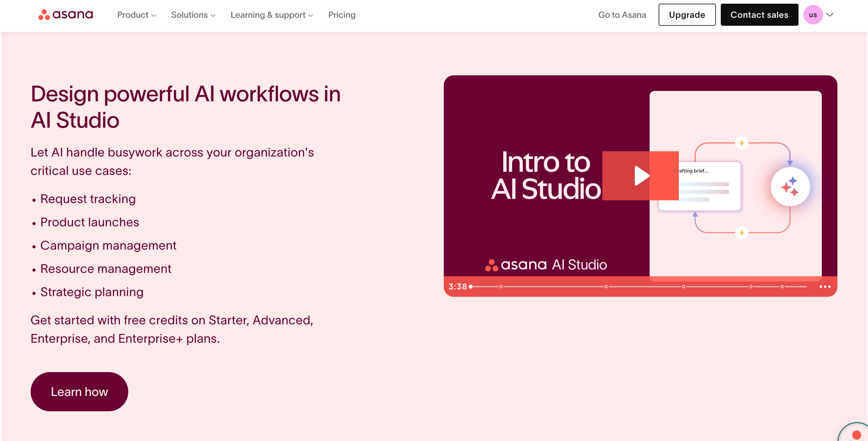Click the Learn how button
The image size is (868, 441).
point(79,391)
